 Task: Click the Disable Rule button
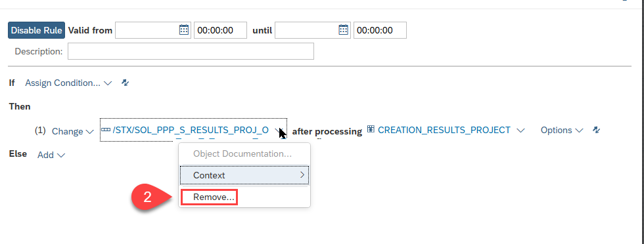pyautogui.click(x=37, y=30)
